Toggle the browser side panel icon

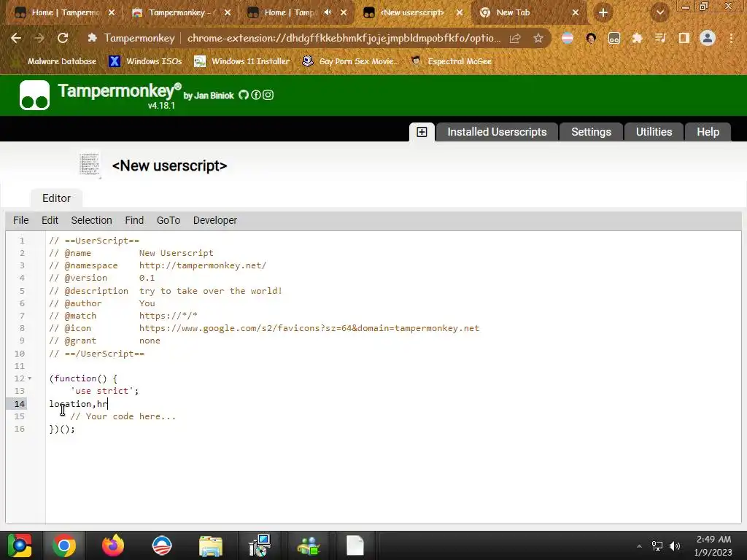(684, 38)
